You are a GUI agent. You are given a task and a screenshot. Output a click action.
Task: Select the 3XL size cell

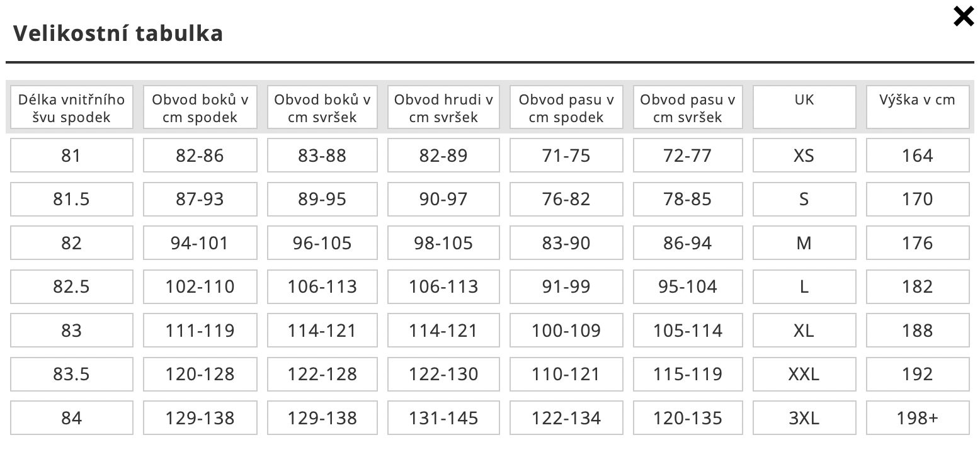pyautogui.click(x=804, y=418)
